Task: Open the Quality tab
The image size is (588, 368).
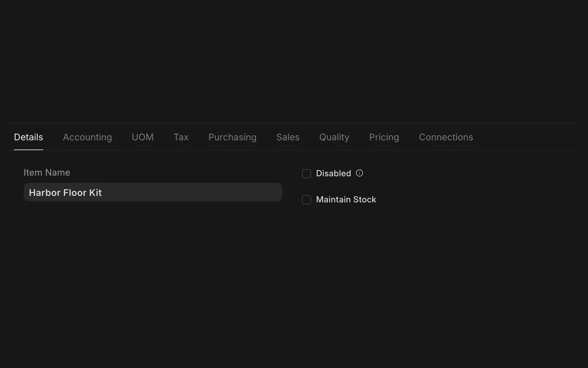Action: [x=334, y=137]
